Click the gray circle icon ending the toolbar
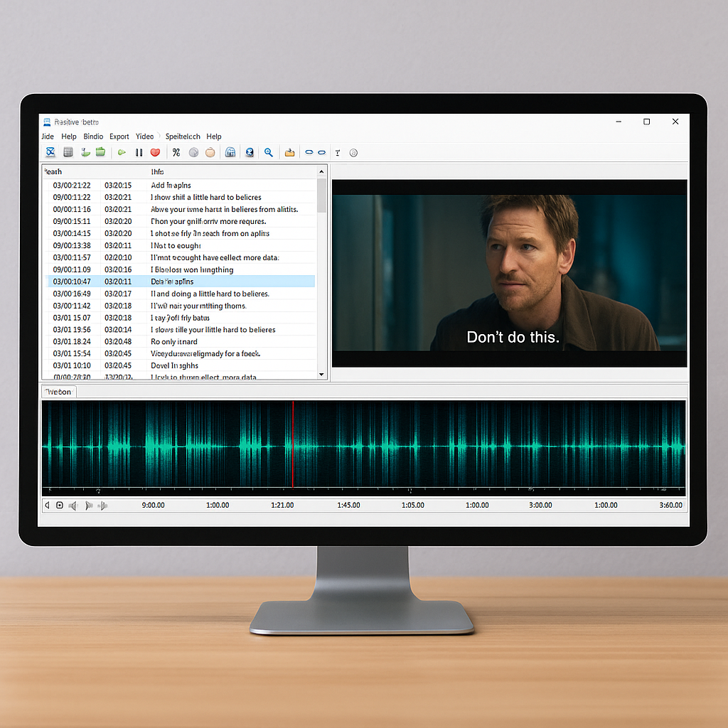The width and height of the screenshot is (728, 728). [x=353, y=153]
